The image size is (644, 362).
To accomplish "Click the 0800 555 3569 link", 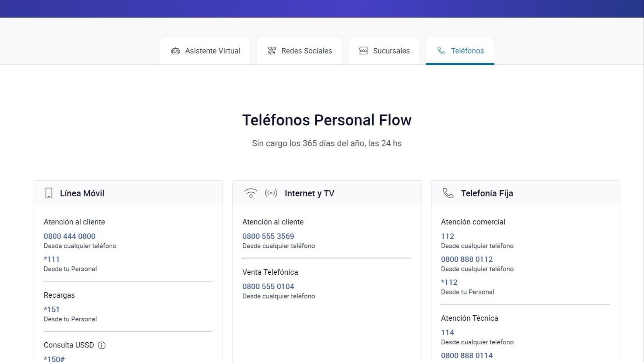I will click(x=268, y=236).
